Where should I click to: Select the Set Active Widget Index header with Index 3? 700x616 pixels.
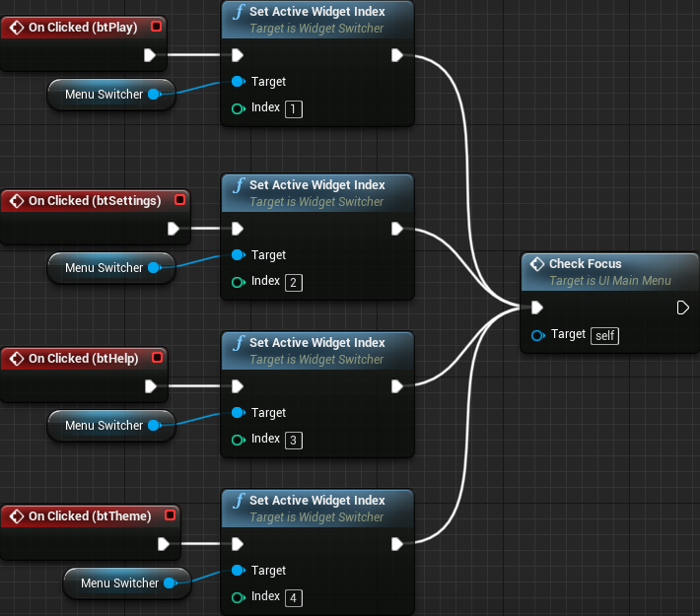click(x=317, y=351)
